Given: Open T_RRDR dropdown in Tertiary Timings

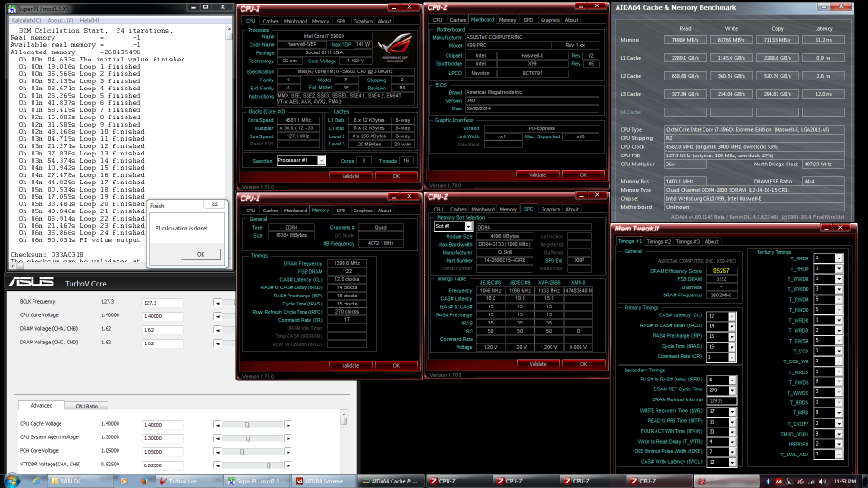Looking at the screenshot, I should click(x=839, y=258).
